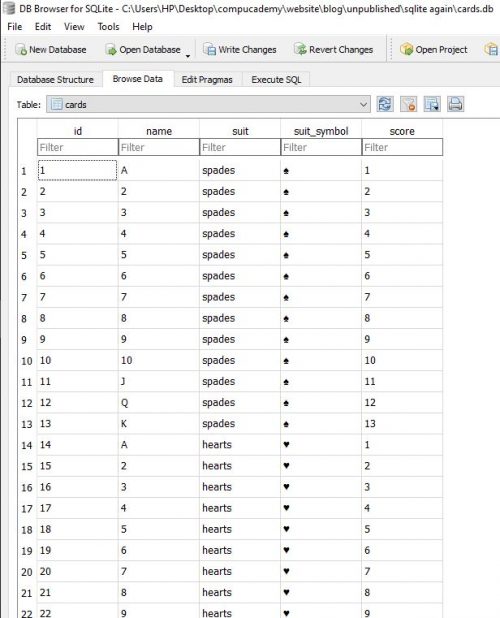
Task: Click the Open Database toolbar button
Action: point(143,50)
